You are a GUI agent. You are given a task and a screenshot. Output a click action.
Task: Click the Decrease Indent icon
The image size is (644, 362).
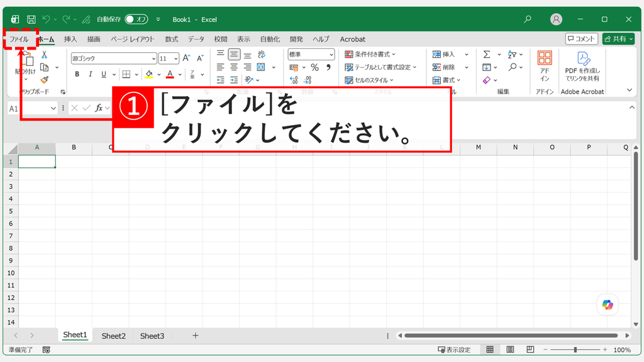click(x=221, y=80)
